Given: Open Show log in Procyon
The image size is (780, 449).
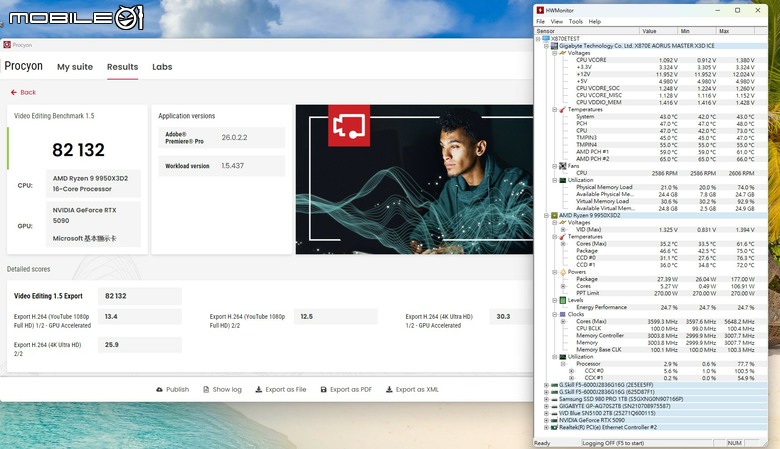Looking at the screenshot, I should coord(222,389).
